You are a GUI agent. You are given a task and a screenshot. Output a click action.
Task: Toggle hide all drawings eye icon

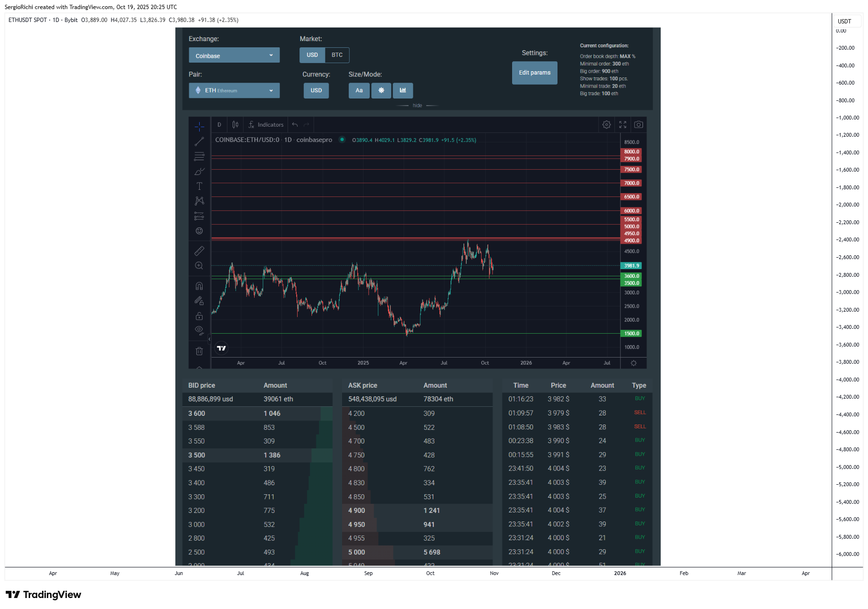coord(199,331)
